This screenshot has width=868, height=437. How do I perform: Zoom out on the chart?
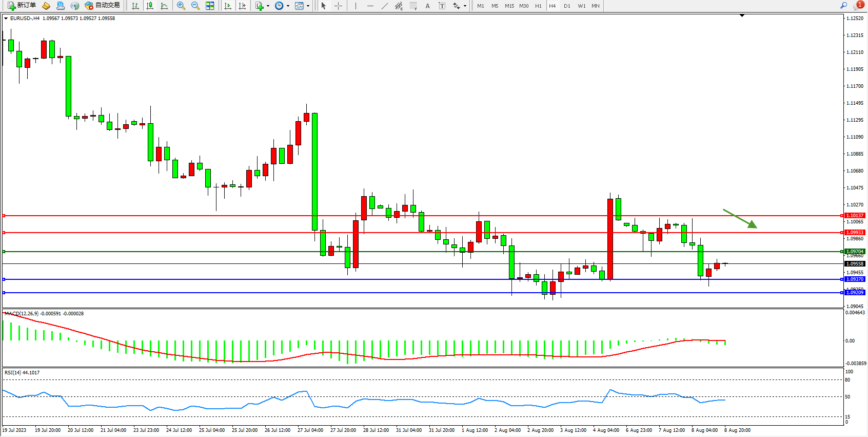coord(195,6)
